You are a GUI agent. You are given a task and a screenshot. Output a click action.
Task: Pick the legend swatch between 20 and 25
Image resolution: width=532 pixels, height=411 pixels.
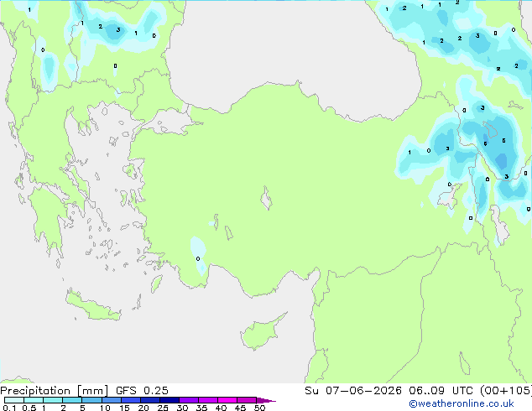click(x=150, y=400)
